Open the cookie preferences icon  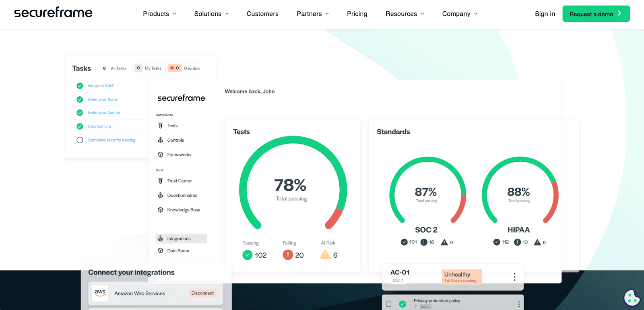click(632, 298)
